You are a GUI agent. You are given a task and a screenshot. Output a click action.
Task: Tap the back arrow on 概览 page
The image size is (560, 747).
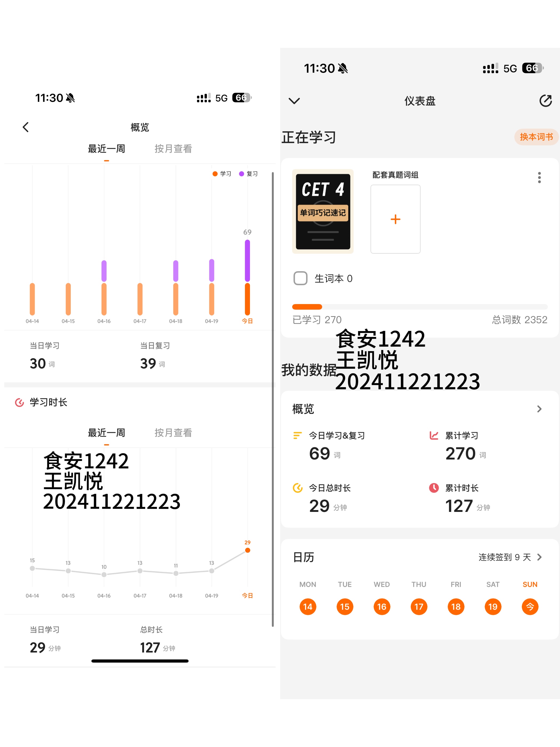click(x=26, y=127)
